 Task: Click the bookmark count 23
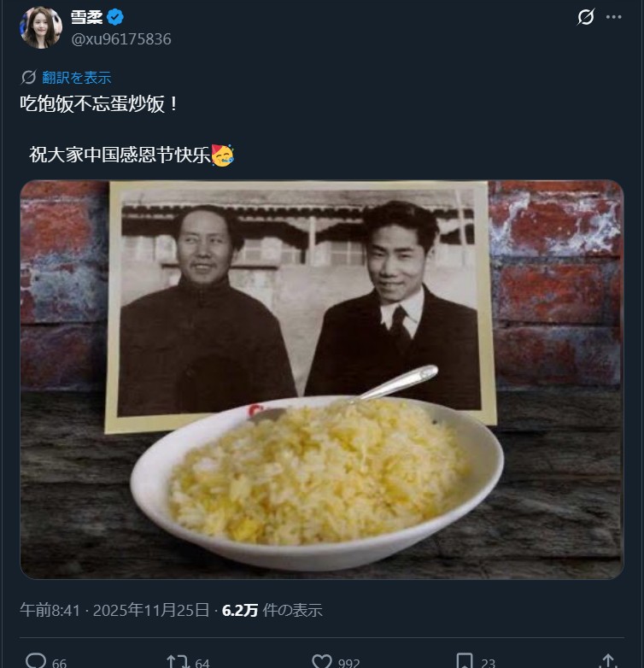(x=488, y=663)
